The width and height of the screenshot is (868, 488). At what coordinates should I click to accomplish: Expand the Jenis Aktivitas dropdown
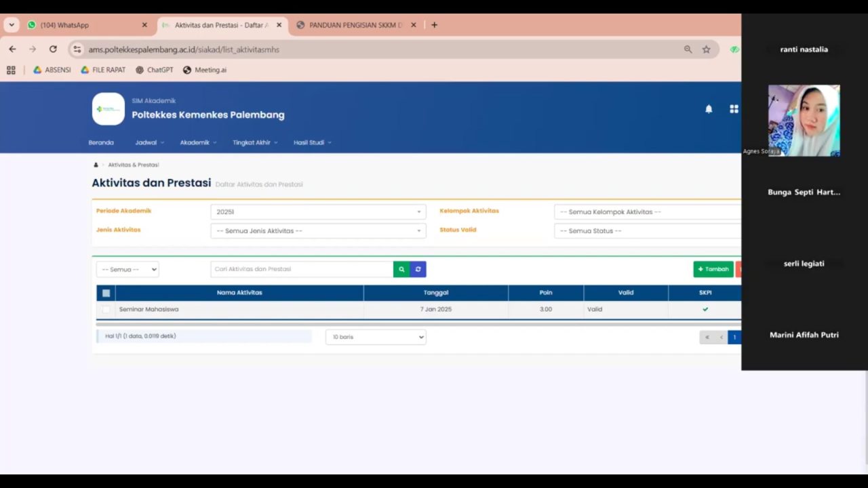318,231
